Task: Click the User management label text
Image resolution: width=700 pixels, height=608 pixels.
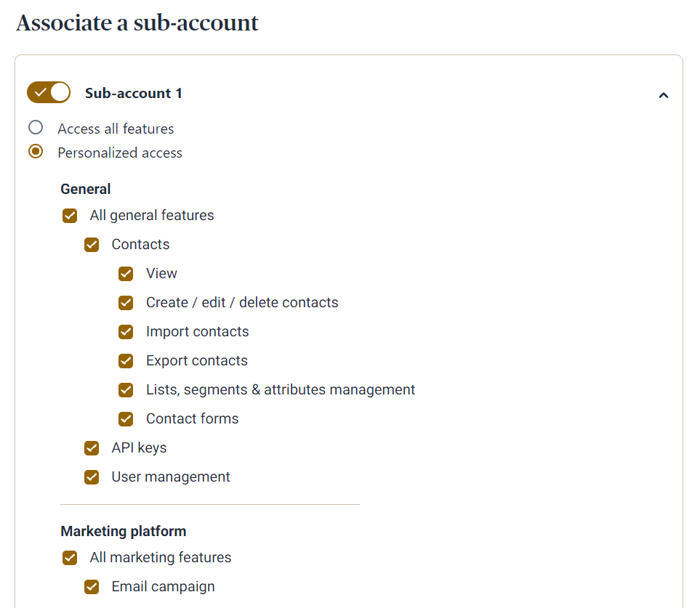Action: point(170,477)
